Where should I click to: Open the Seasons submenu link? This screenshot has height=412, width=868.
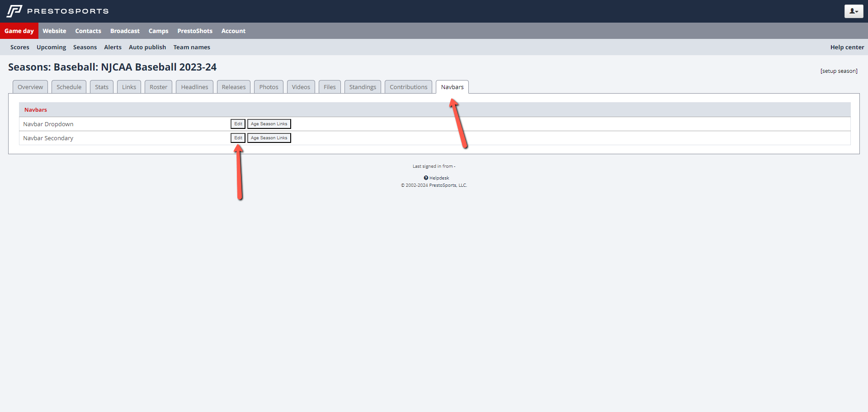[x=85, y=47]
